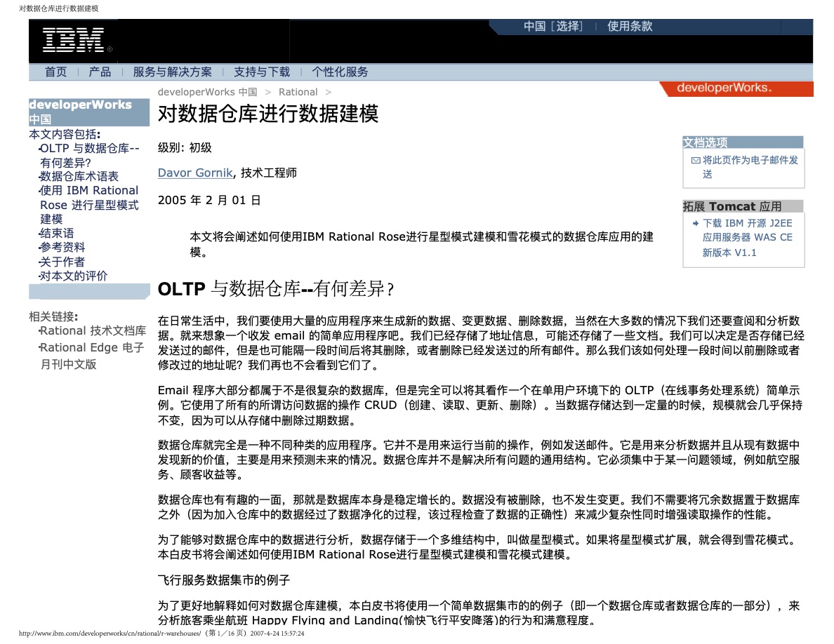Open 产品 menu item
The width and height of the screenshot is (834, 644).
[100, 72]
